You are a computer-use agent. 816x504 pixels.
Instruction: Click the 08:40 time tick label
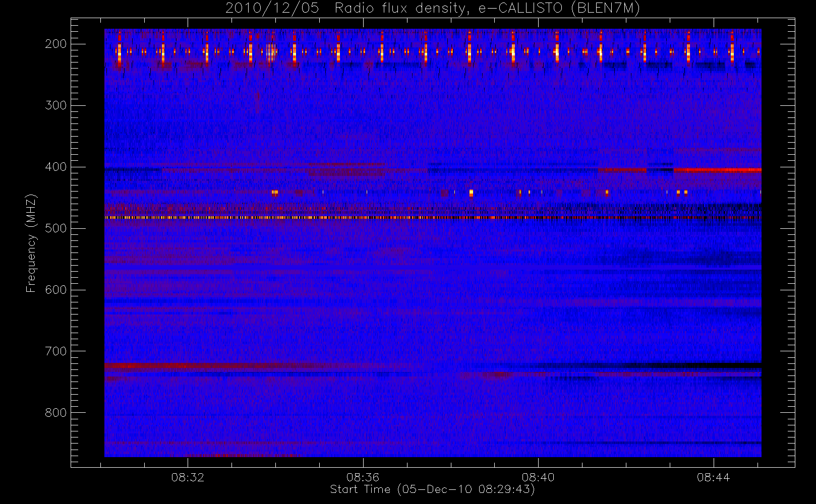pos(538,477)
